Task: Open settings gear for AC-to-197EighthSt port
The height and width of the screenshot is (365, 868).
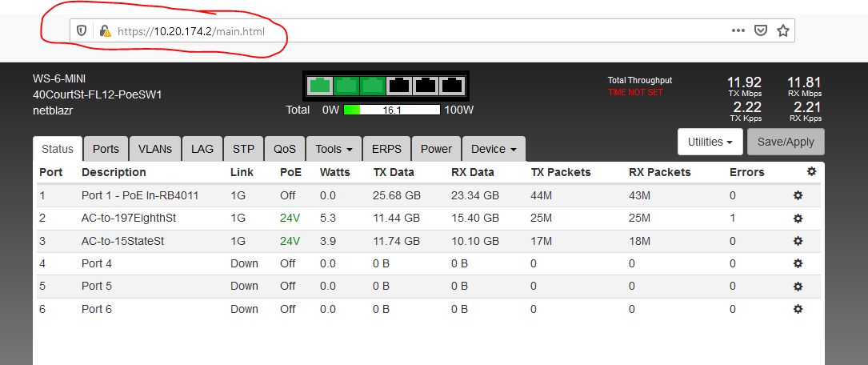Action: pyautogui.click(x=798, y=219)
